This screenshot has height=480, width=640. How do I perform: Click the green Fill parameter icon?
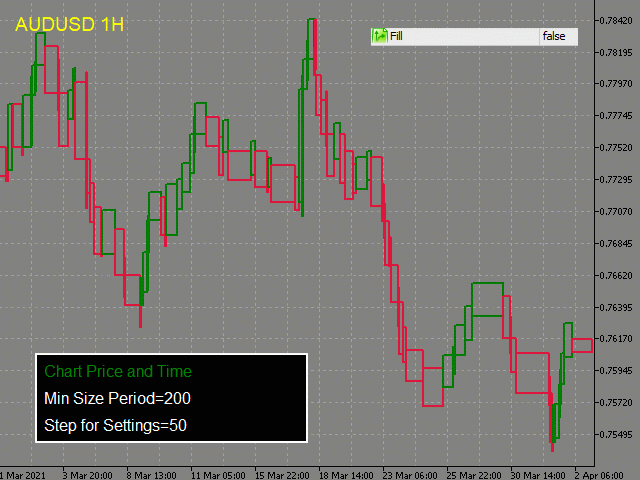coord(380,36)
